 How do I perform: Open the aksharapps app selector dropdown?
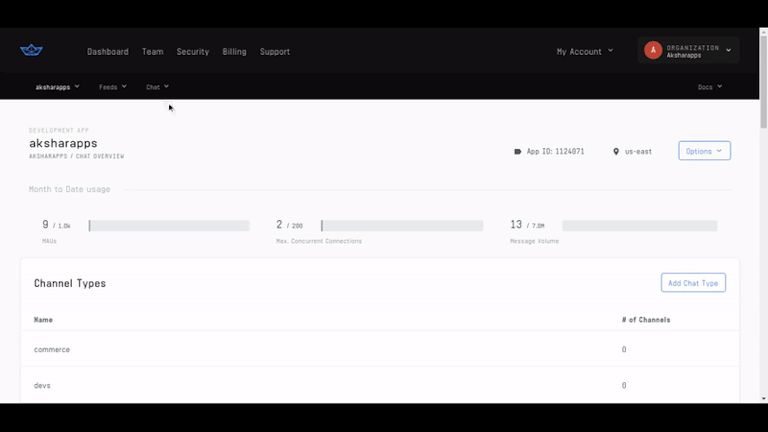pyautogui.click(x=57, y=87)
